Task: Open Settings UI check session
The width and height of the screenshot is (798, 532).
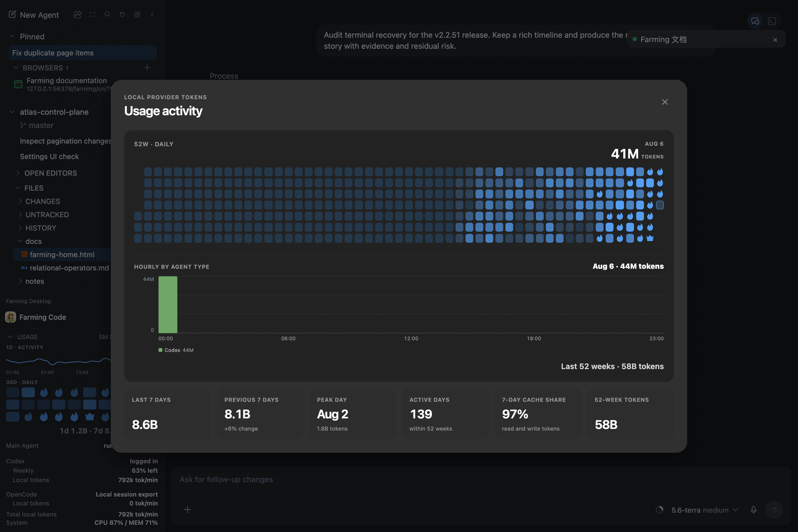Action: click(x=49, y=156)
